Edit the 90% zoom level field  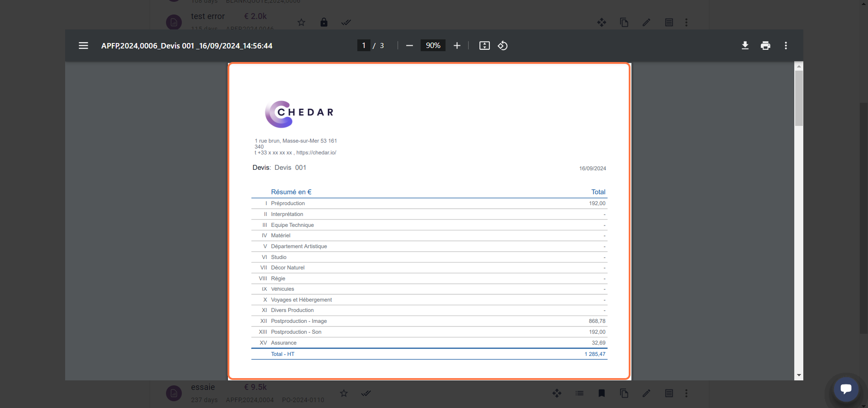click(x=433, y=45)
